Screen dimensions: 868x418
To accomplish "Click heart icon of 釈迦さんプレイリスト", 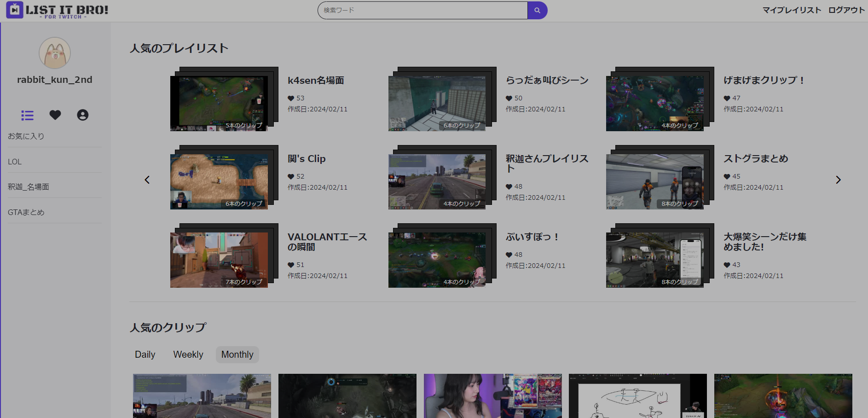I will [509, 186].
